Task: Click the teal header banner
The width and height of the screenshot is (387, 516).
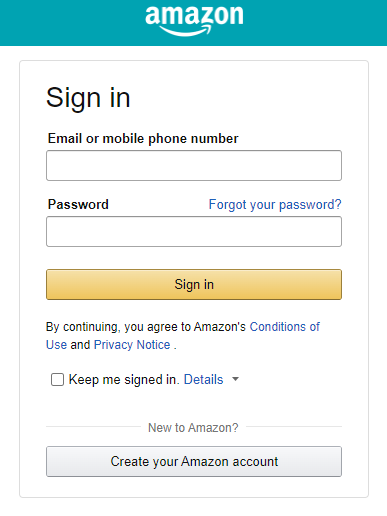Action: point(193,23)
